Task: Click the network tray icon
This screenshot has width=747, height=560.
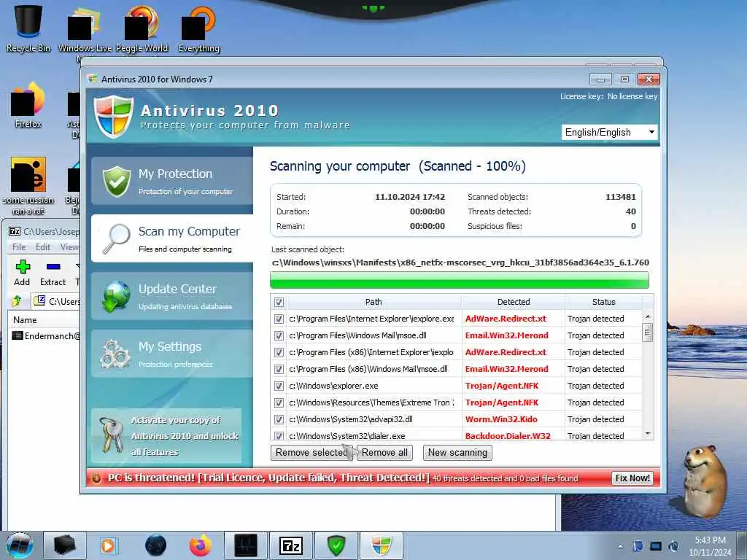Action: 656,547
